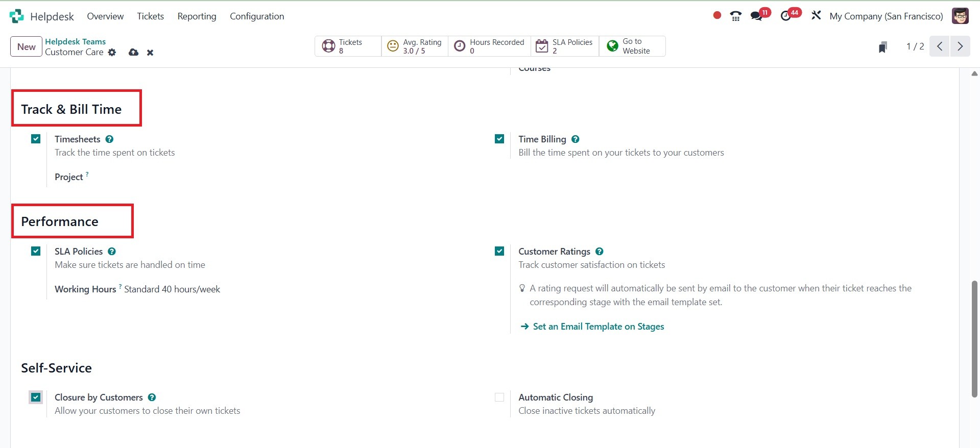Click the Helpdesk app logo icon
The width and height of the screenshot is (980, 448).
[x=16, y=16]
